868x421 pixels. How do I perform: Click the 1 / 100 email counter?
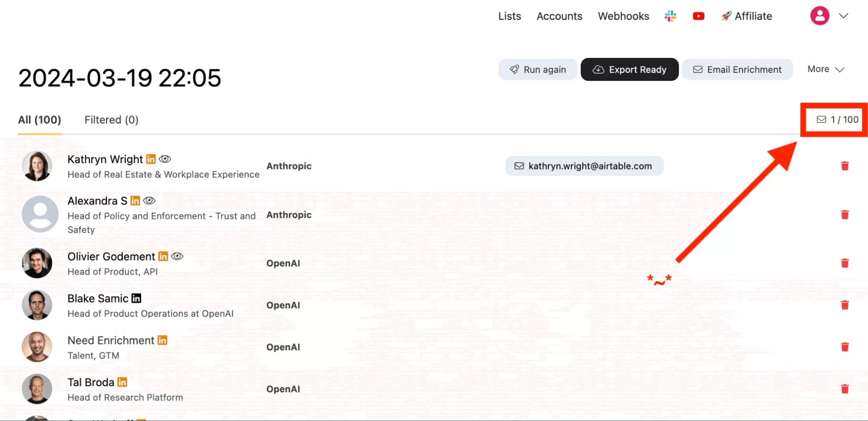838,119
